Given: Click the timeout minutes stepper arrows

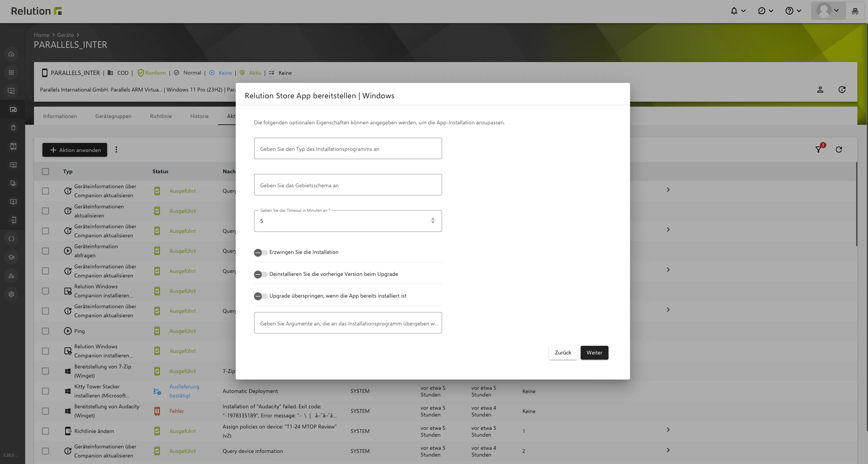Looking at the screenshot, I should coord(433,220).
